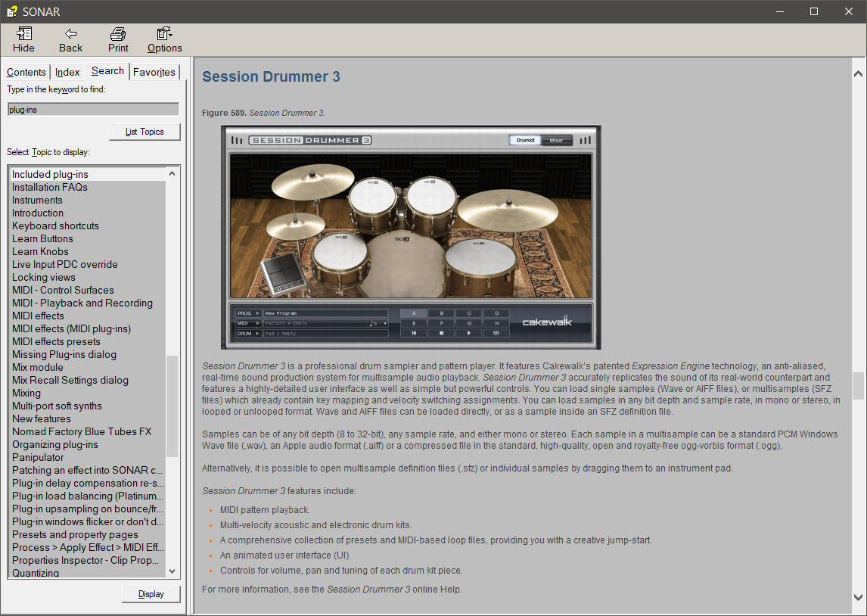Click the Print toolbar icon

pyautogui.click(x=118, y=34)
